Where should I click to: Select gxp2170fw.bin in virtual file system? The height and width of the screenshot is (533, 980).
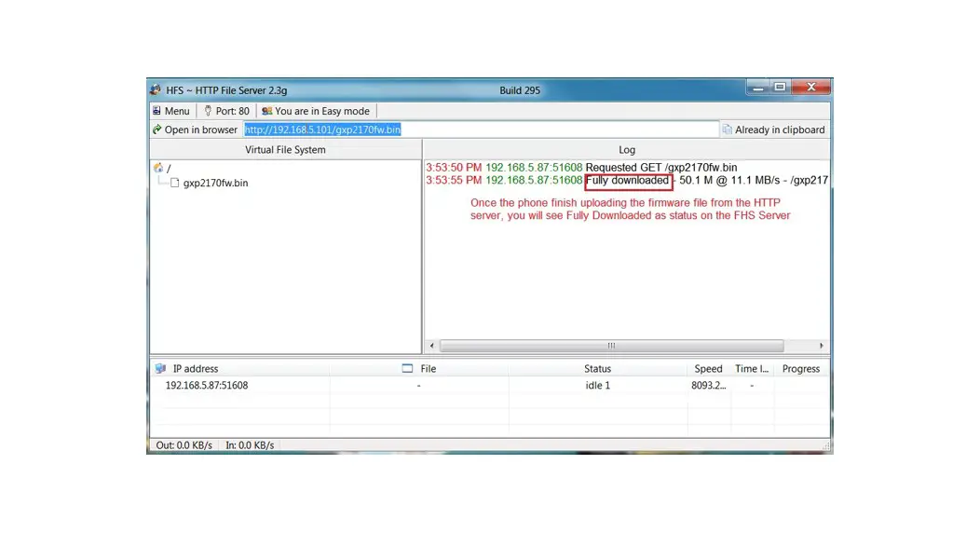click(215, 183)
